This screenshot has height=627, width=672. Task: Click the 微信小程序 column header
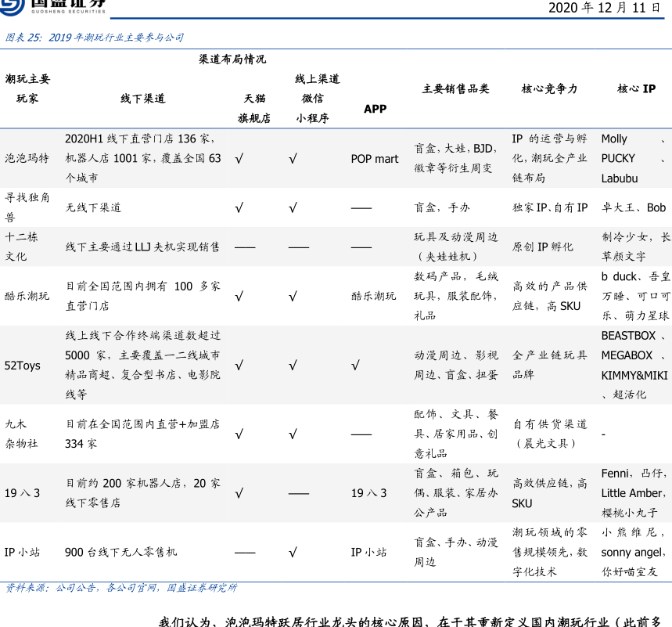(x=312, y=109)
